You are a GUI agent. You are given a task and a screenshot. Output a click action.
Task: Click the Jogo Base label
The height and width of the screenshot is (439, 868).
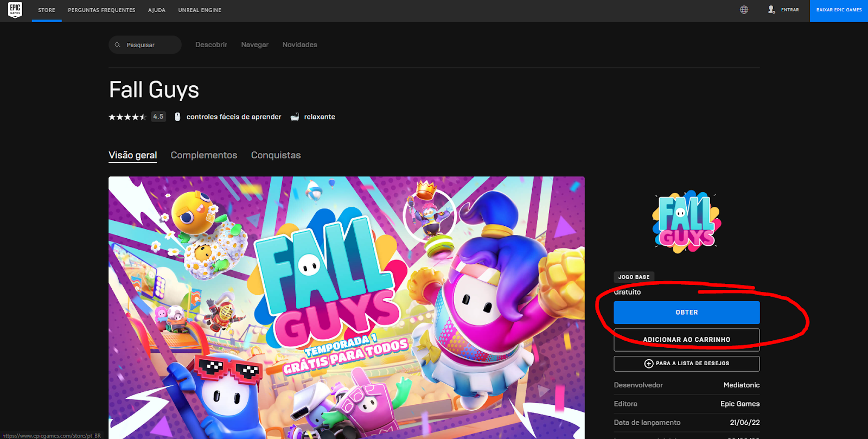[x=634, y=277]
